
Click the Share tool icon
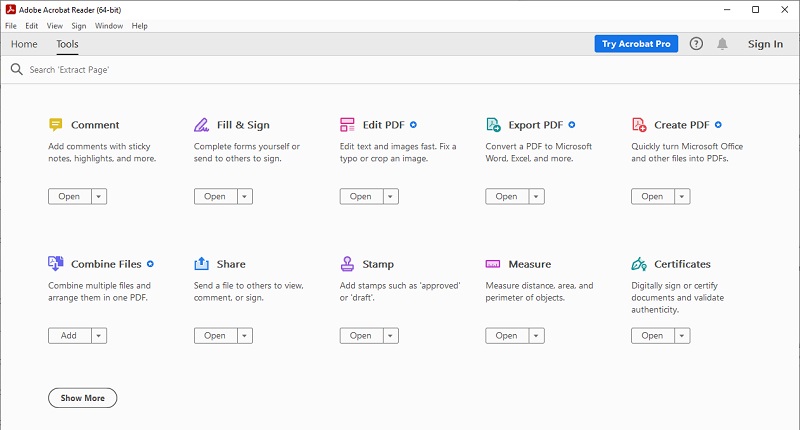(202, 264)
